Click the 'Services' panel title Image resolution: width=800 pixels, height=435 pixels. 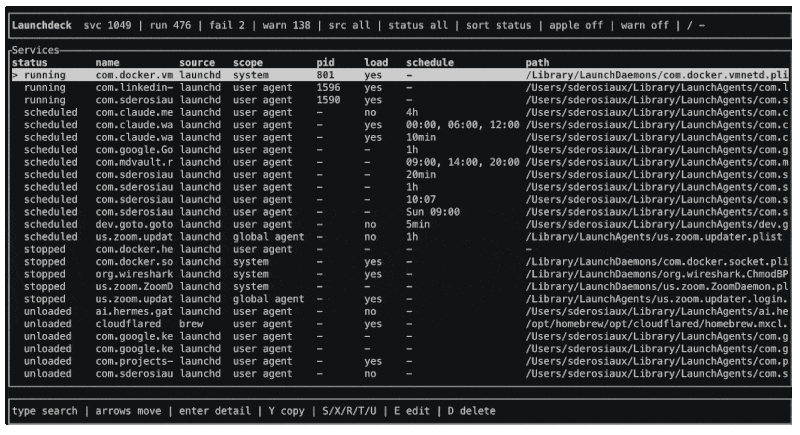coord(35,50)
